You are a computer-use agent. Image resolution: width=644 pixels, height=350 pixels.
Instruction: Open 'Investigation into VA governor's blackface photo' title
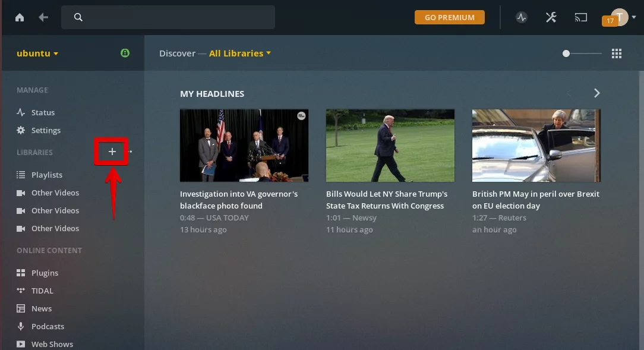(x=239, y=200)
